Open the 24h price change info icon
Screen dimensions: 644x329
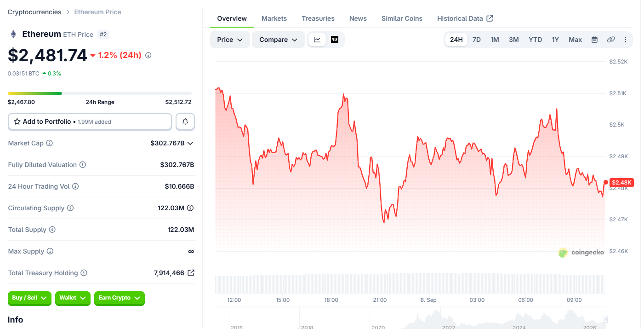pos(148,55)
